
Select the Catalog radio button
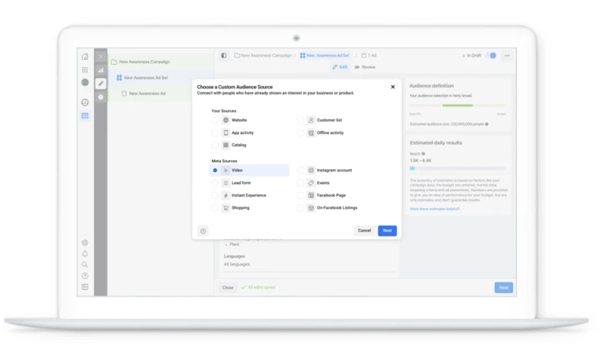pyautogui.click(x=215, y=145)
